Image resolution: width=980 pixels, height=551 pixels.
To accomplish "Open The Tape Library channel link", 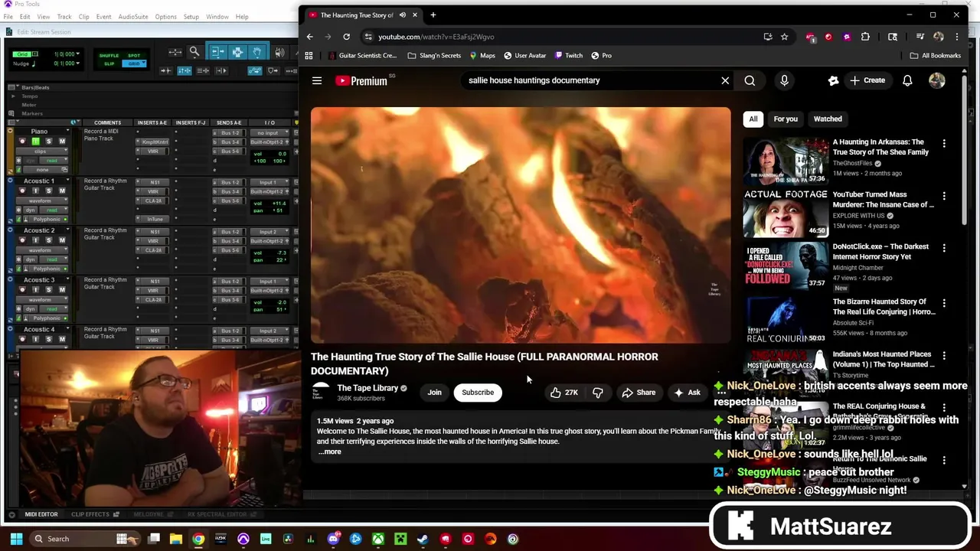I will point(367,388).
